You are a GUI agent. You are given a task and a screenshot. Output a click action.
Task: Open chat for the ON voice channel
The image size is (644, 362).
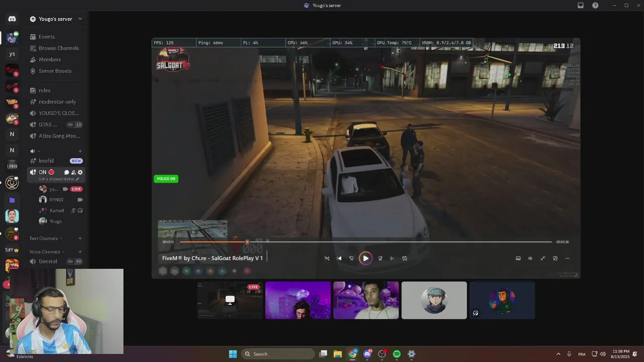point(66,172)
